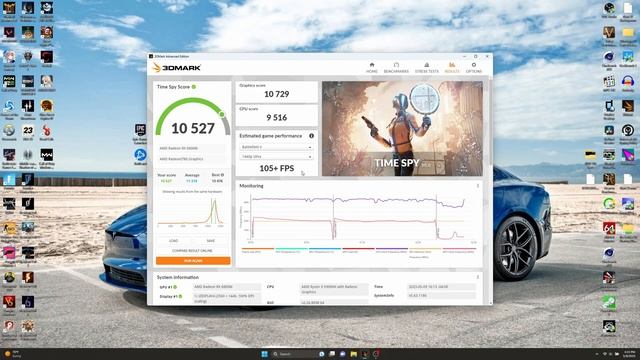Select the Results tab

[x=452, y=68]
